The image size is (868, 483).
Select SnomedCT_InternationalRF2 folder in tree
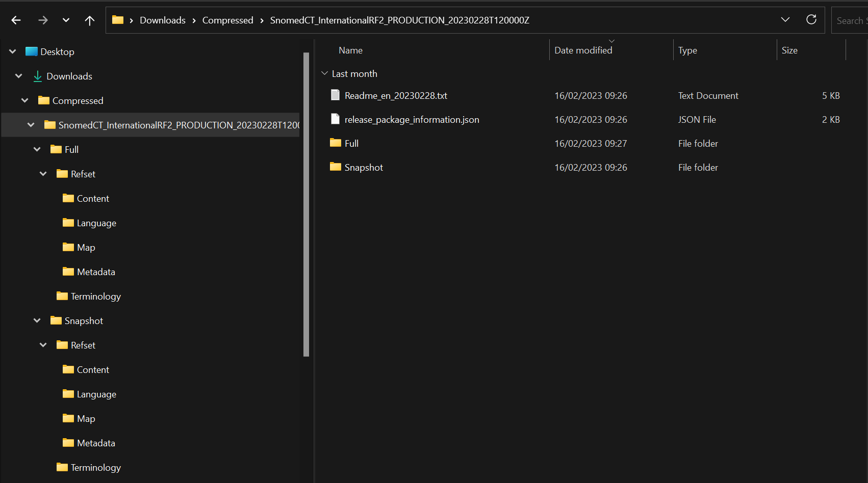pyautogui.click(x=178, y=125)
